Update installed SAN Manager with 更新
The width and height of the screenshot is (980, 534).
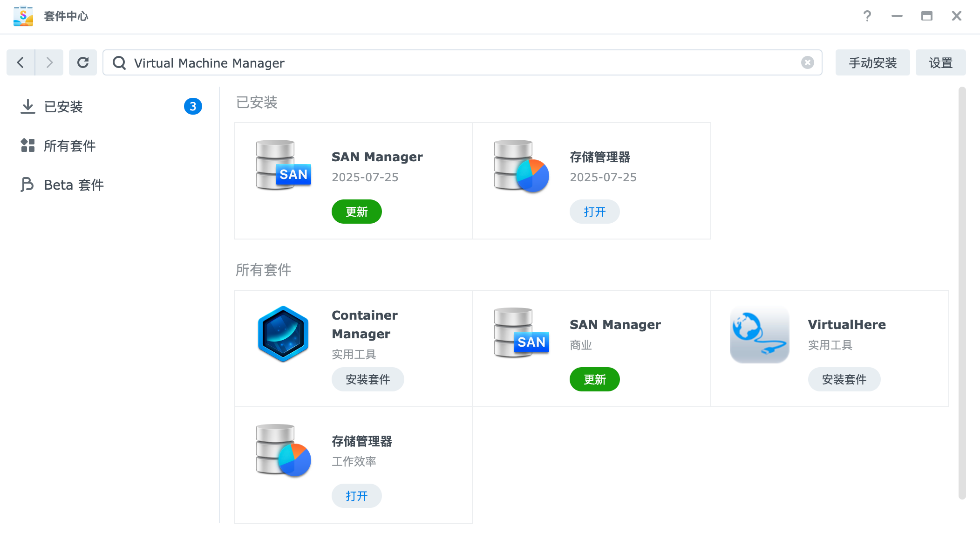tap(356, 212)
